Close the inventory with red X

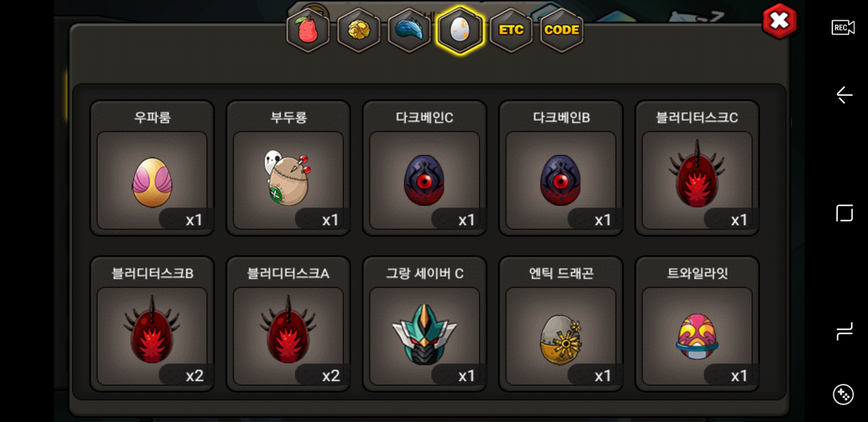point(779,21)
